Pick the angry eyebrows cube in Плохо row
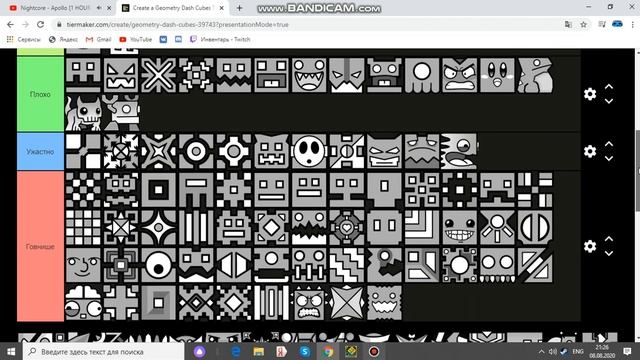Screen dimensions: 640x360 click(x=460, y=75)
